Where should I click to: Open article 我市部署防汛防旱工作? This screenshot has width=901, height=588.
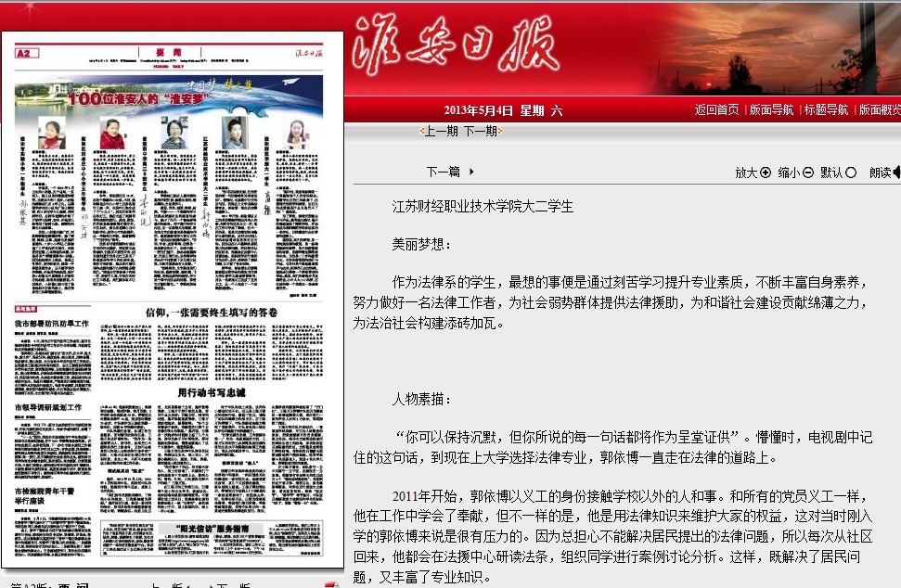point(52,324)
